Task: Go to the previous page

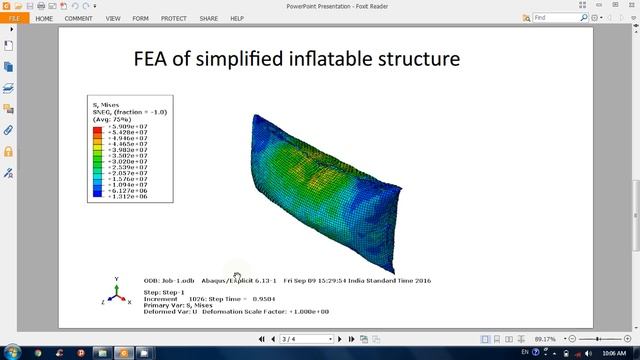Action: (273, 339)
